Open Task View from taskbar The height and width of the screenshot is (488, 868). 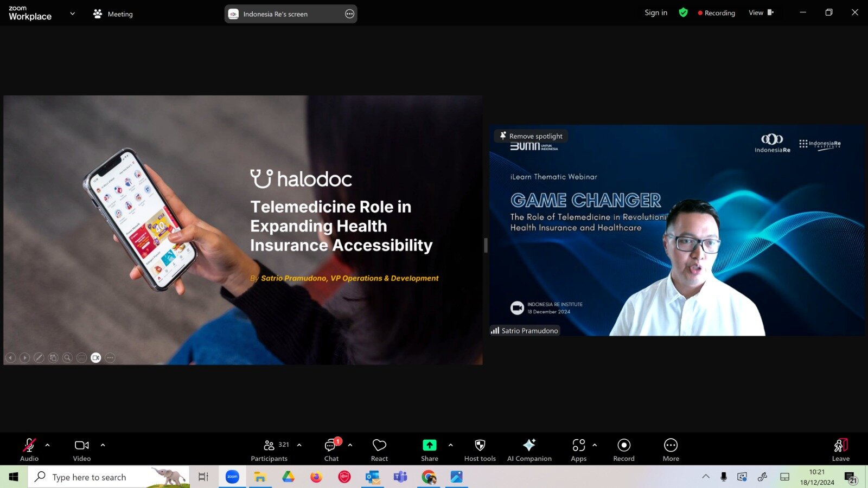tap(203, 477)
